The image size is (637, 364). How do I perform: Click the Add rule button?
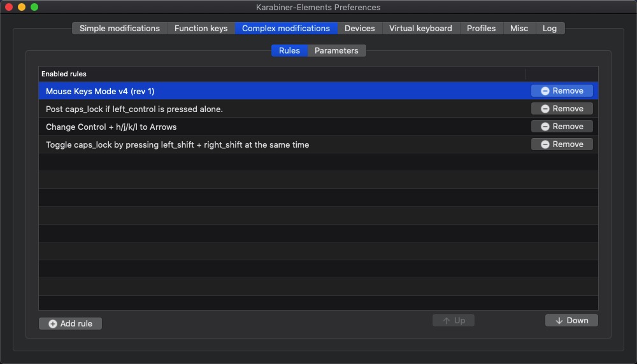pos(70,323)
